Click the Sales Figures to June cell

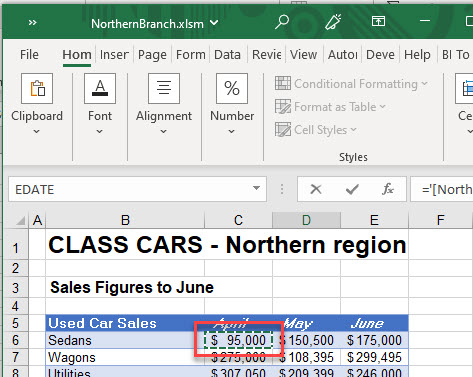tap(132, 287)
